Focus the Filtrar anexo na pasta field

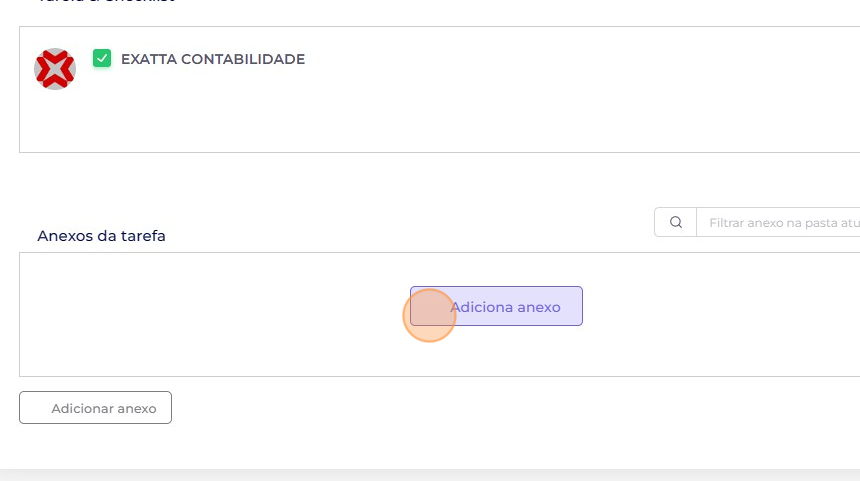[x=778, y=222]
